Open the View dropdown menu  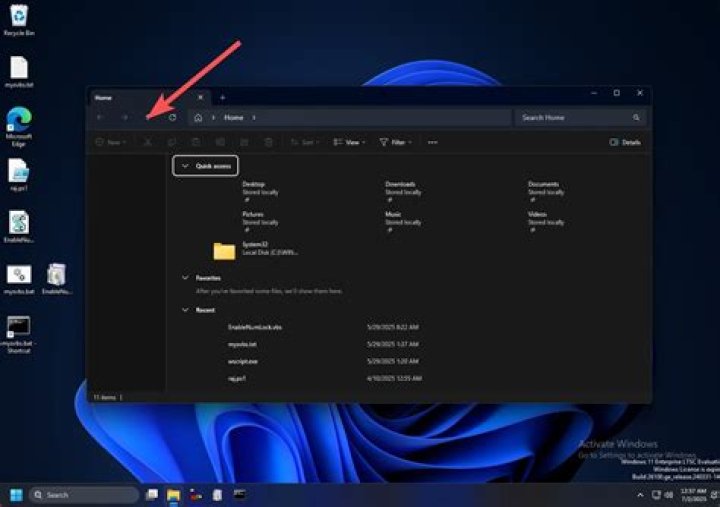pos(350,143)
